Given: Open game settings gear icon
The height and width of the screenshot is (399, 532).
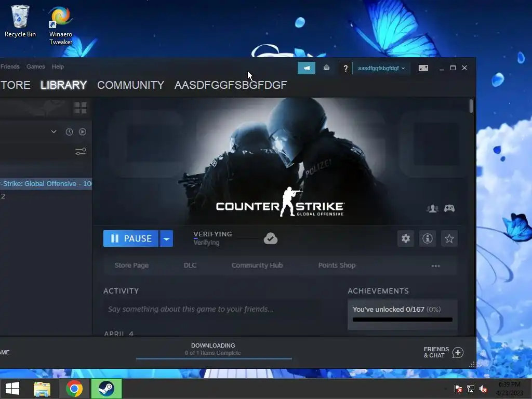Looking at the screenshot, I should click(x=405, y=238).
